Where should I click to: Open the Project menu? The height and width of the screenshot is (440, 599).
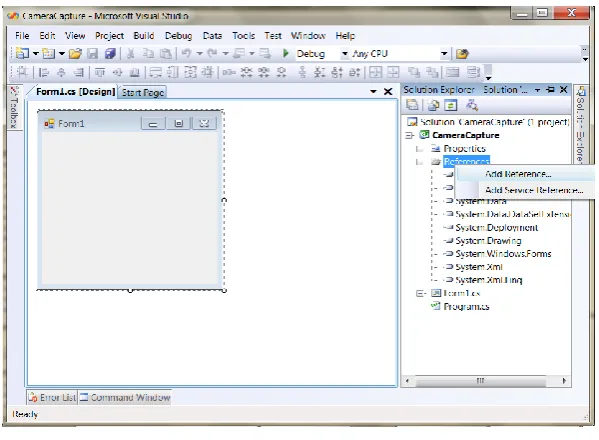[x=109, y=36]
